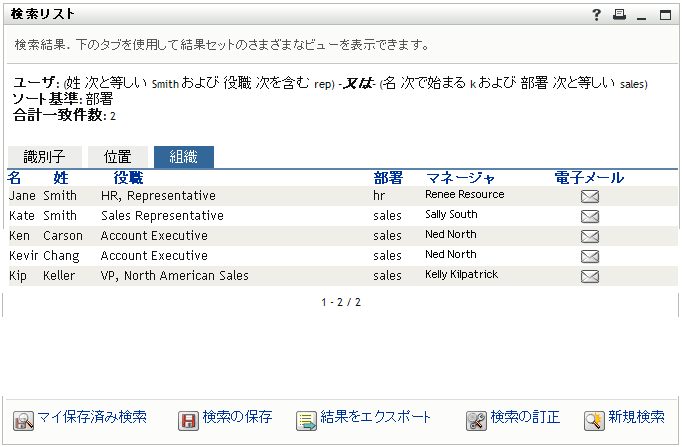
Task: Click 検索の訂正 to revise search
Action: (x=513, y=418)
